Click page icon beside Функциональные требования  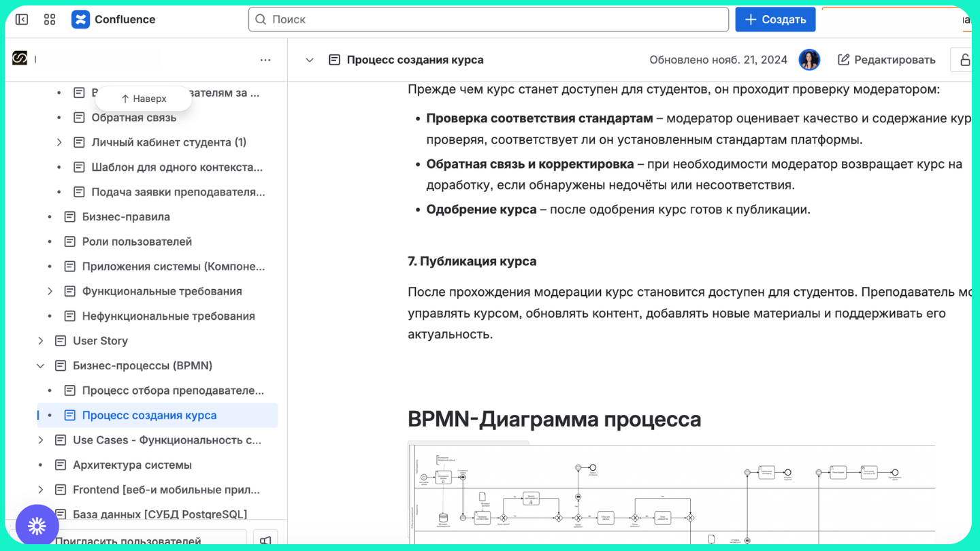click(x=69, y=291)
